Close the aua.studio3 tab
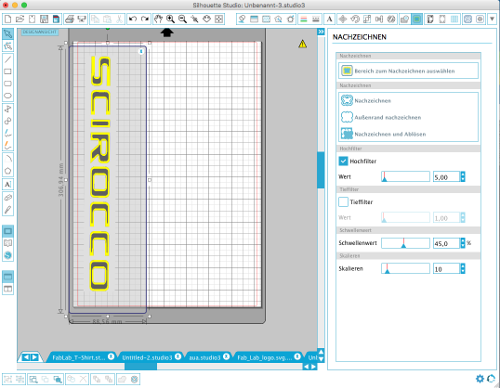500x388 pixels. pyautogui.click(x=226, y=357)
